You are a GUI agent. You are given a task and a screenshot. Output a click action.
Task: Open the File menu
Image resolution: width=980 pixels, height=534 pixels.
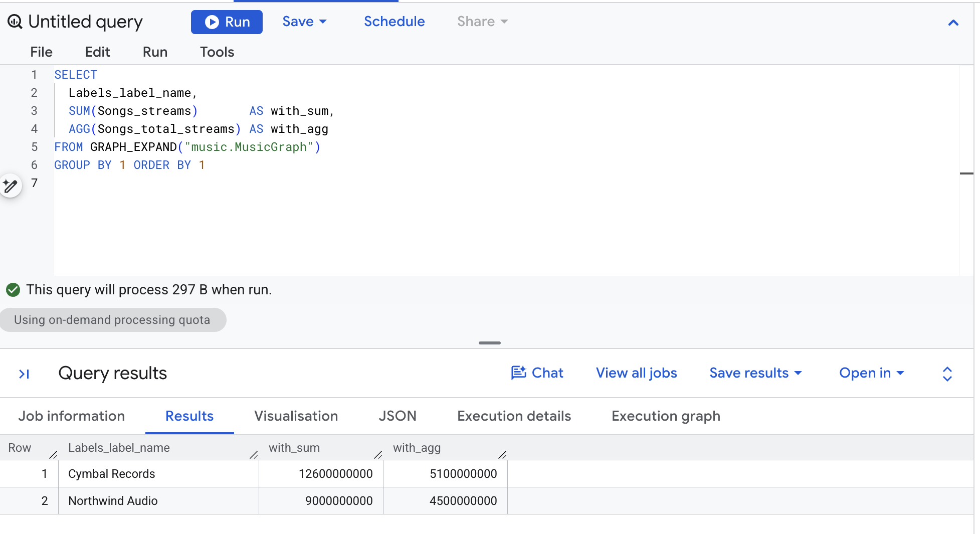(x=41, y=52)
